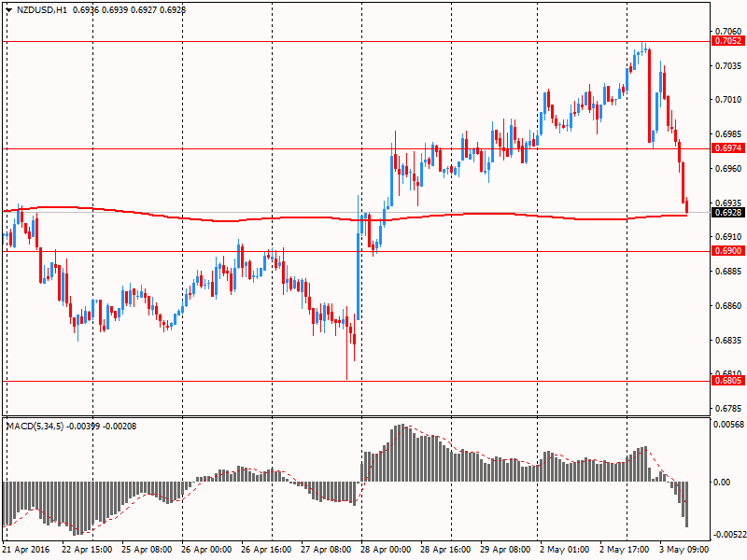Select the 0.7052 red price level tag
The width and height of the screenshot is (747, 560).
tap(727, 41)
